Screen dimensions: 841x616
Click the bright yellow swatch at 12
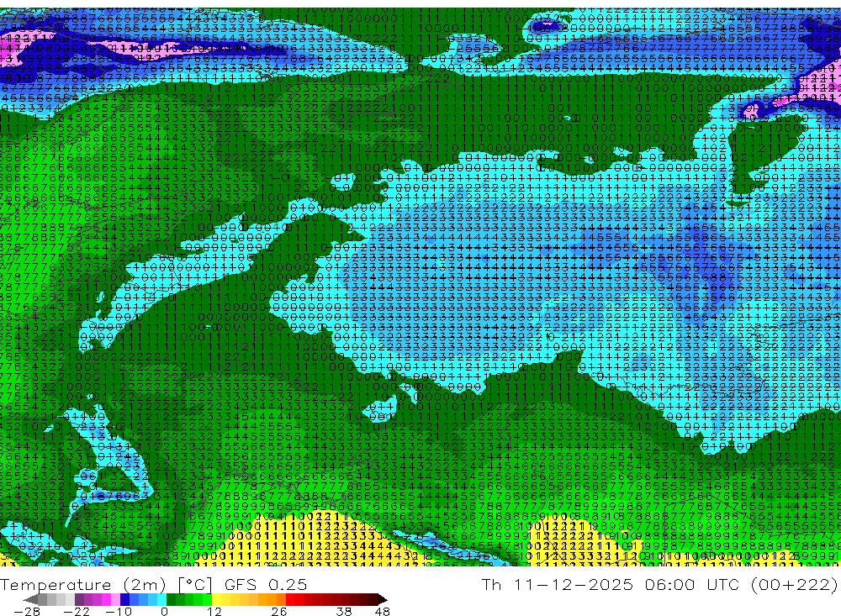[217, 599]
